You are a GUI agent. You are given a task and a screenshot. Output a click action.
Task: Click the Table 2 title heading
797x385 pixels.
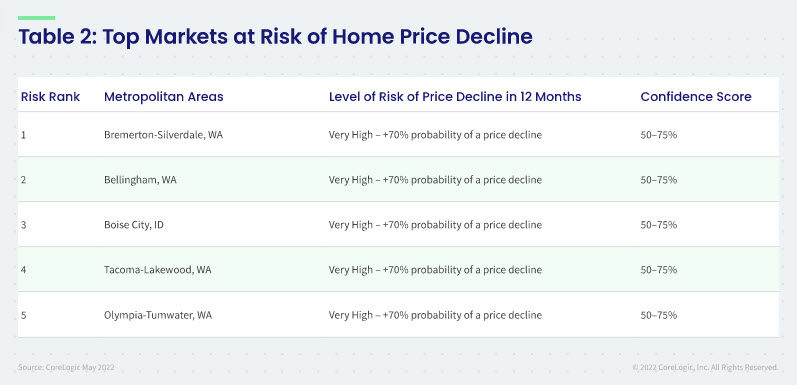tap(275, 37)
